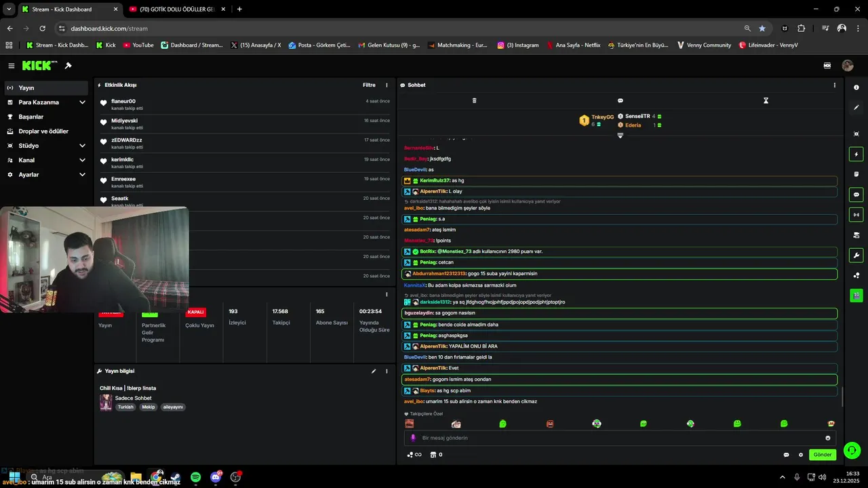Expand the Ayarlar chevron in sidebar
868x488 pixels.
[x=82, y=174]
